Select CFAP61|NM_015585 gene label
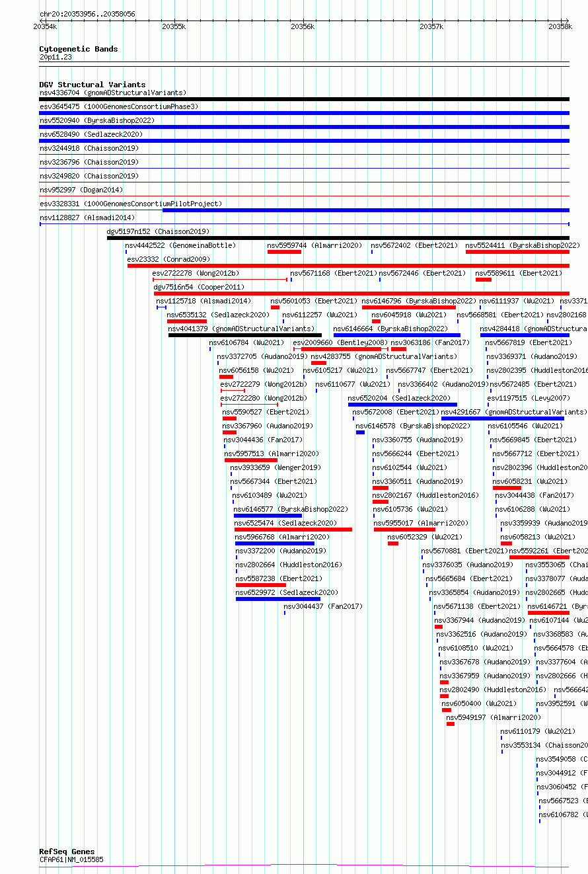 click(x=71, y=859)
